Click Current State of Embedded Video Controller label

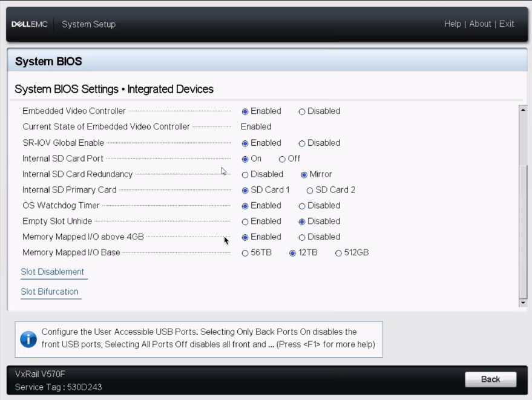click(x=106, y=126)
